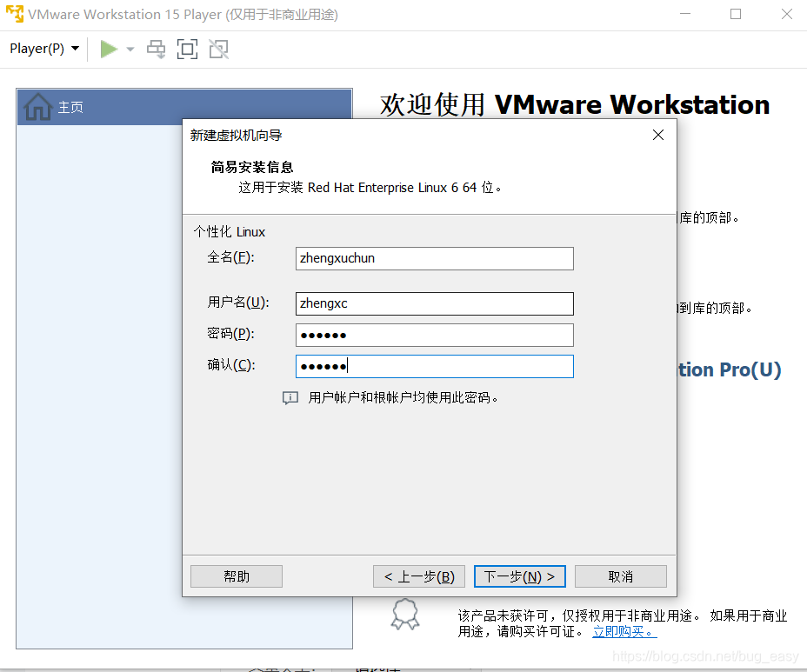807x672 pixels.
Task: Expand the power options dropdown arrow
Action: coord(130,50)
